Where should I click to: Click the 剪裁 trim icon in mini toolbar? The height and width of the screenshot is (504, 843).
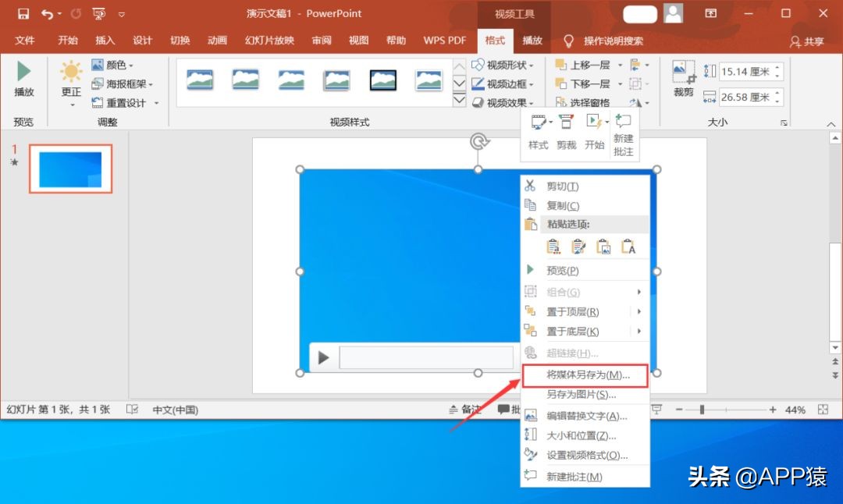(x=566, y=131)
